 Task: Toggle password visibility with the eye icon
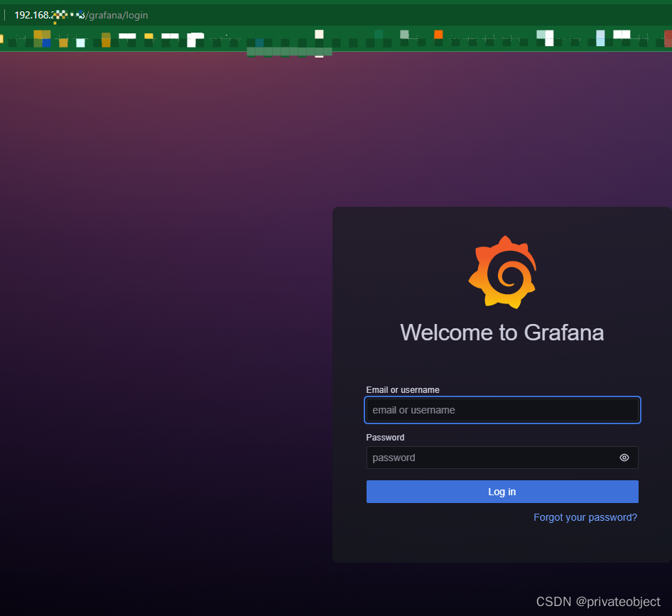(x=624, y=458)
